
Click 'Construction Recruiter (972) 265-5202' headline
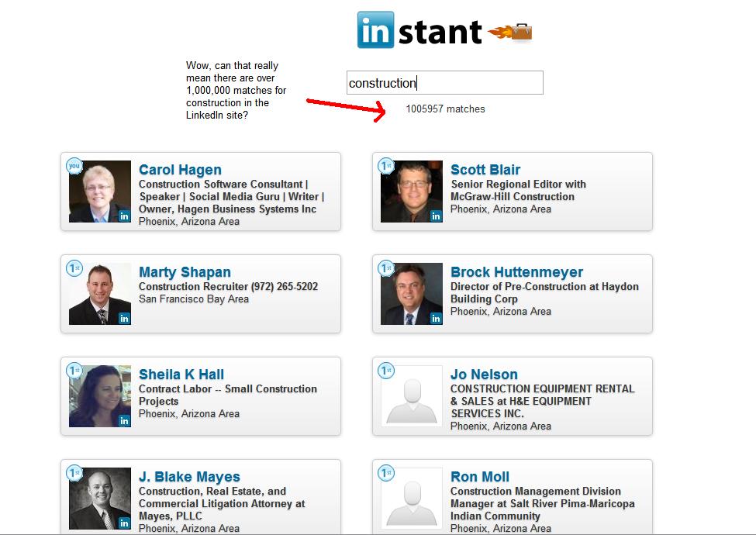click(229, 286)
